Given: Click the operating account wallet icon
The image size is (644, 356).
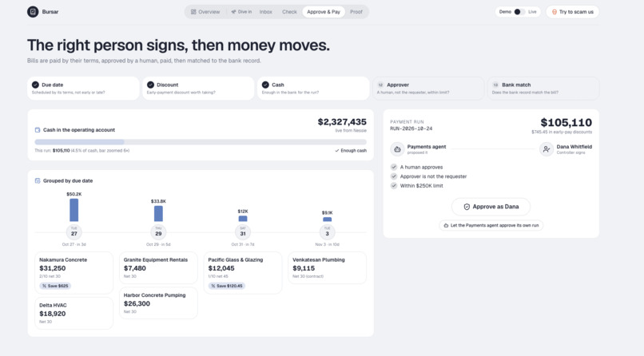Looking at the screenshot, I should [x=38, y=130].
